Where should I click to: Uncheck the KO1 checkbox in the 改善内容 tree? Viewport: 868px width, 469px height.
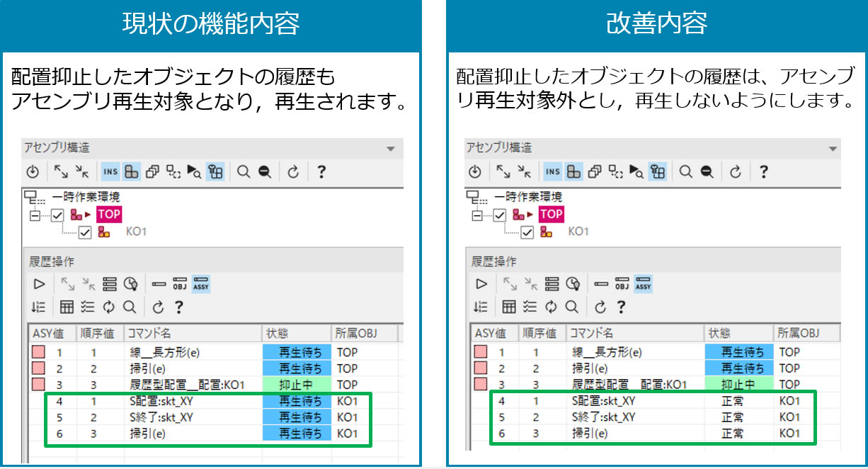click(x=527, y=232)
